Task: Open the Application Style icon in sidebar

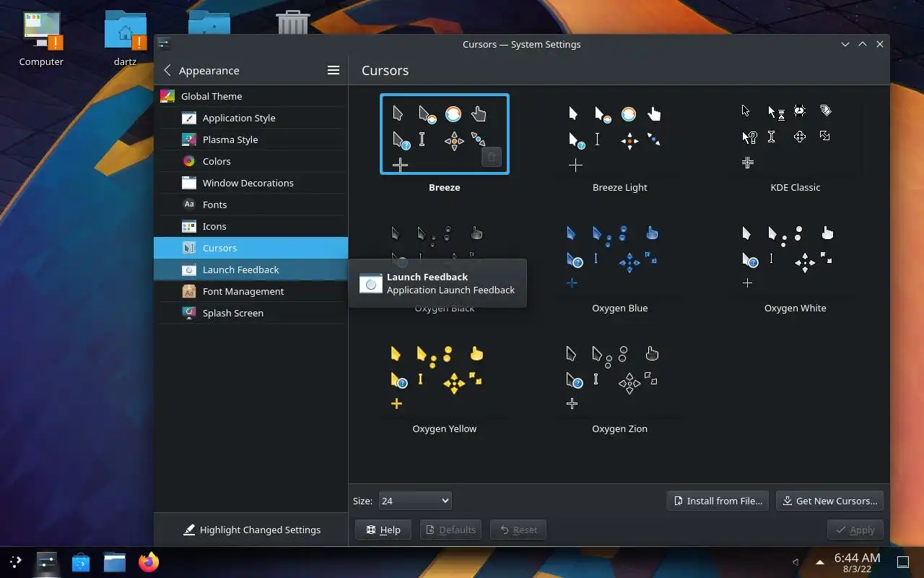Action: pyautogui.click(x=189, y=118)
